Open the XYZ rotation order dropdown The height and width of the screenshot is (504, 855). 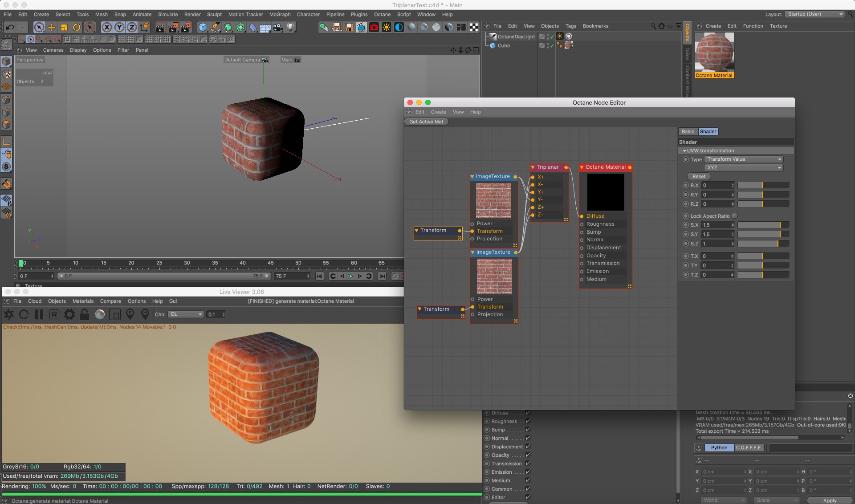(744, 168)
